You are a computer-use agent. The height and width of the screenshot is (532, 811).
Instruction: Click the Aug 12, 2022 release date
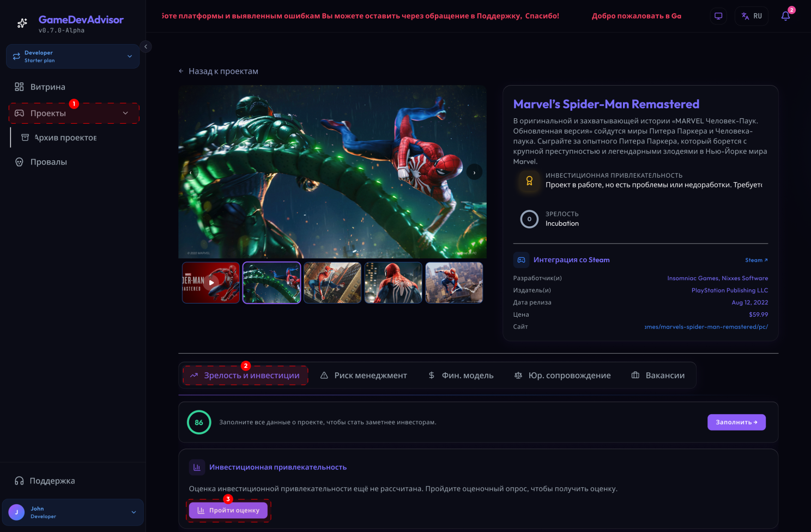point(750,303)
